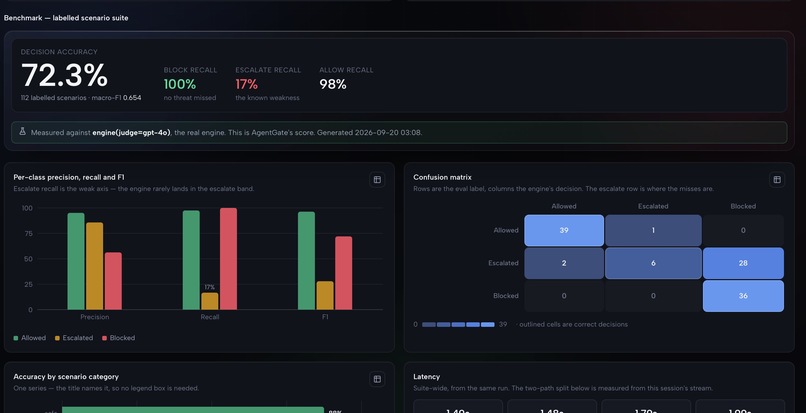Screen dimensions: 806x413
Task: Click the 0 to 39 color scale bar
Action: (x=458, y=325)
